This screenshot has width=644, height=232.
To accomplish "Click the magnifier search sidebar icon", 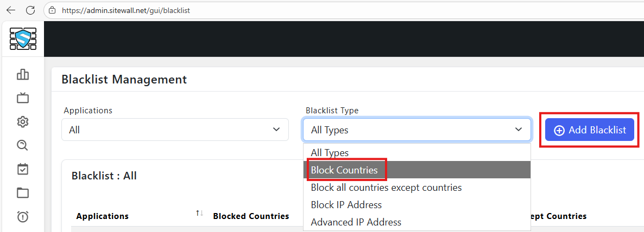I will pos(23,145).
